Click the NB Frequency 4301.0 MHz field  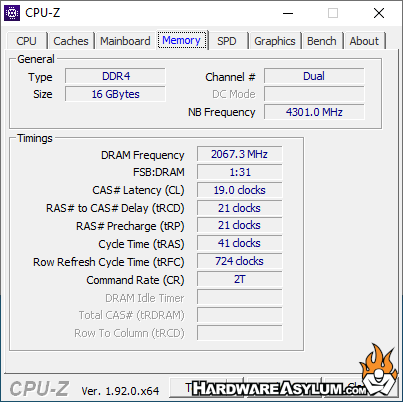pos(314,112)
